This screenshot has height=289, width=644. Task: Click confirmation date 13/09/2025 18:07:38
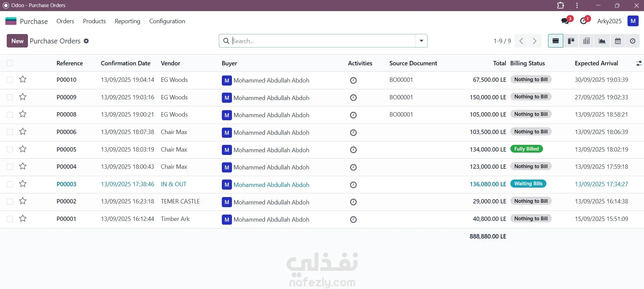(128, 132)
